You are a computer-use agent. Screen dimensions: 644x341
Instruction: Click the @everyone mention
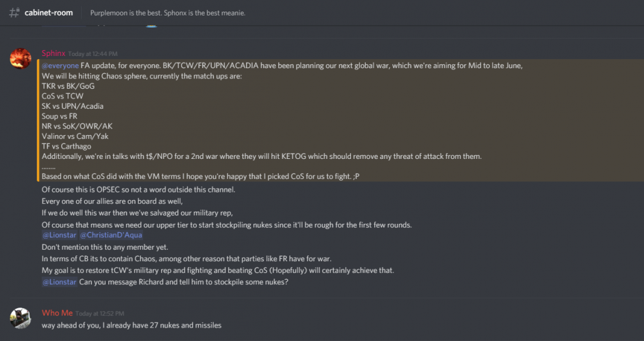point(61,66)
